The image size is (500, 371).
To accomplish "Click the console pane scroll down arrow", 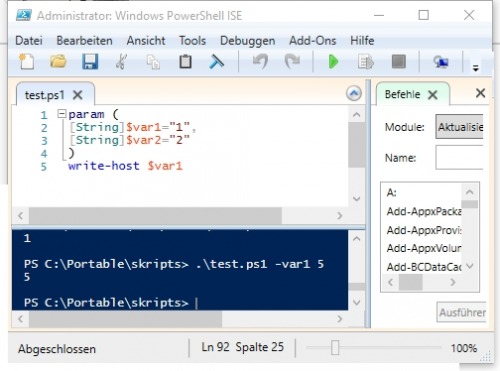I will click(356, 302).
